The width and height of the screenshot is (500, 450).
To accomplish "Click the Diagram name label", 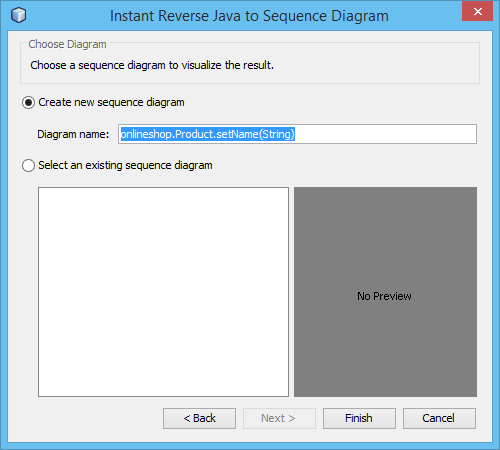I will (73, 134).
